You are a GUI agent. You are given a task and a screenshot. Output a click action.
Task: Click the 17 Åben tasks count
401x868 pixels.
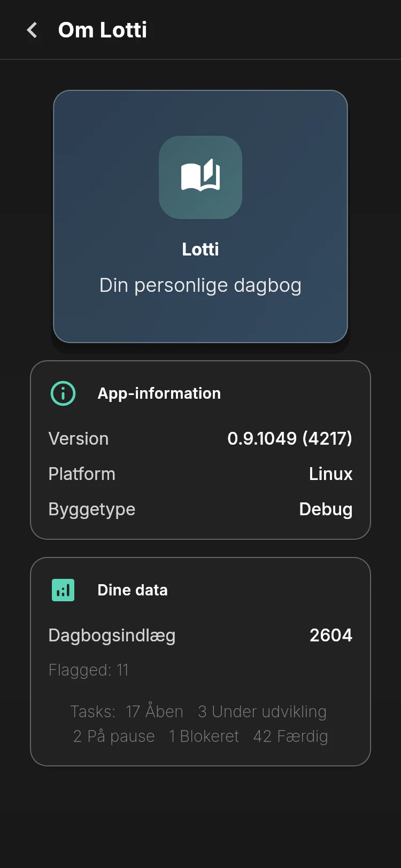pos(155,711)
